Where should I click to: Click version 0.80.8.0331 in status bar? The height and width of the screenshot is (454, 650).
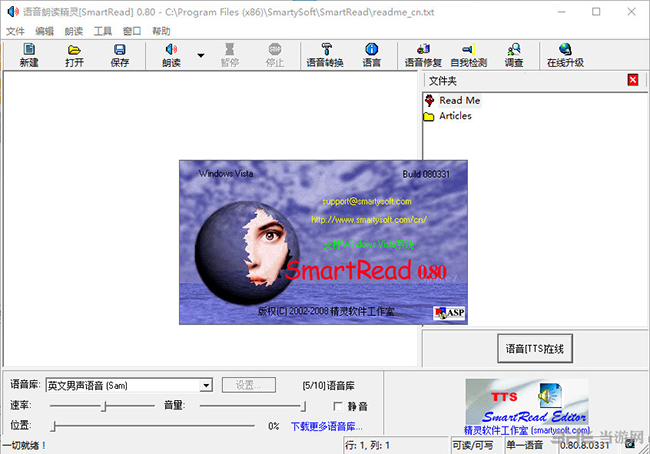click(585, 445)
